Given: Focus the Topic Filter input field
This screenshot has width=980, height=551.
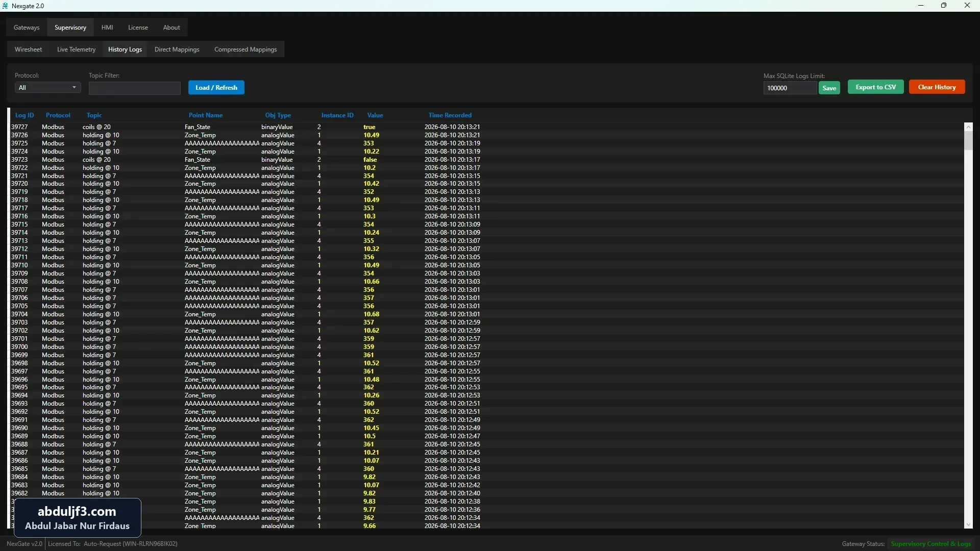Looking at the screenshot, I should 135,88.
